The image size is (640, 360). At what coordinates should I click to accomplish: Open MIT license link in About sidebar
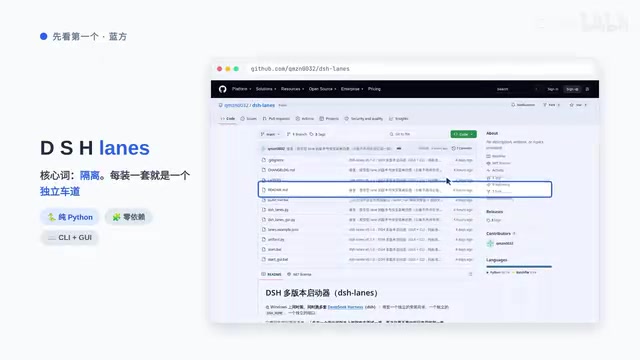498,163
